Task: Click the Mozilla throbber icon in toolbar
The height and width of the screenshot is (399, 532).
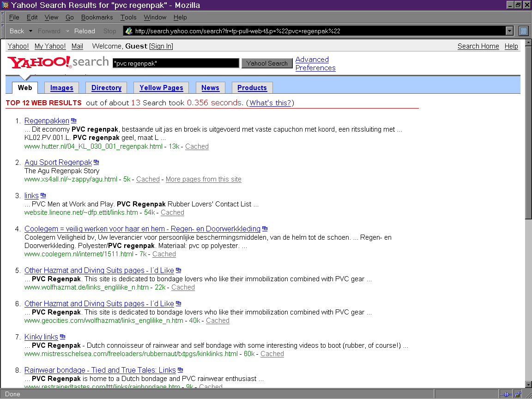Action: pyautogui.click(x=524, y=31)
